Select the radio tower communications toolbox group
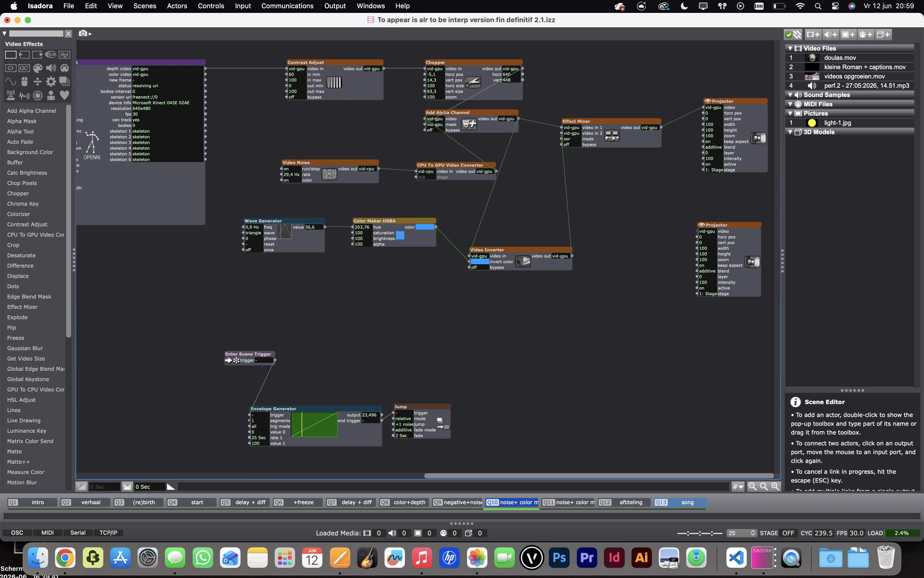The width and height of the screenshot is (924, 578). tap(10, 95)
